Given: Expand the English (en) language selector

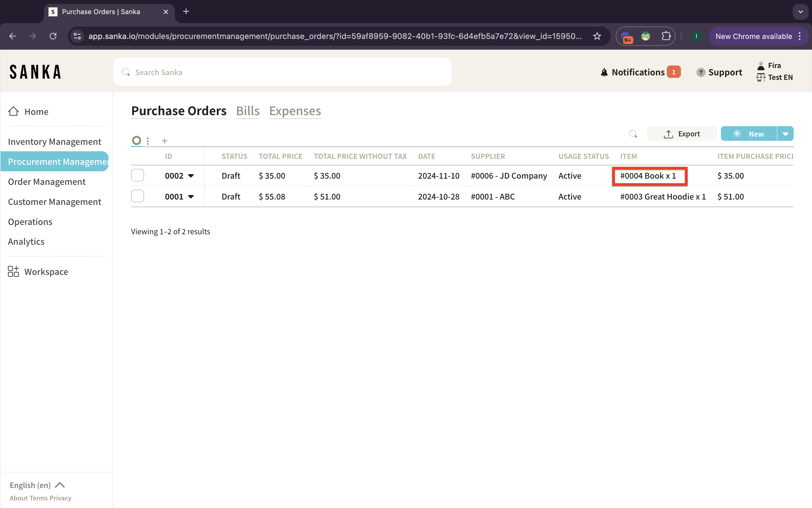Looking at the screenshot, I should pyautogui.click(x=37, y=485).
